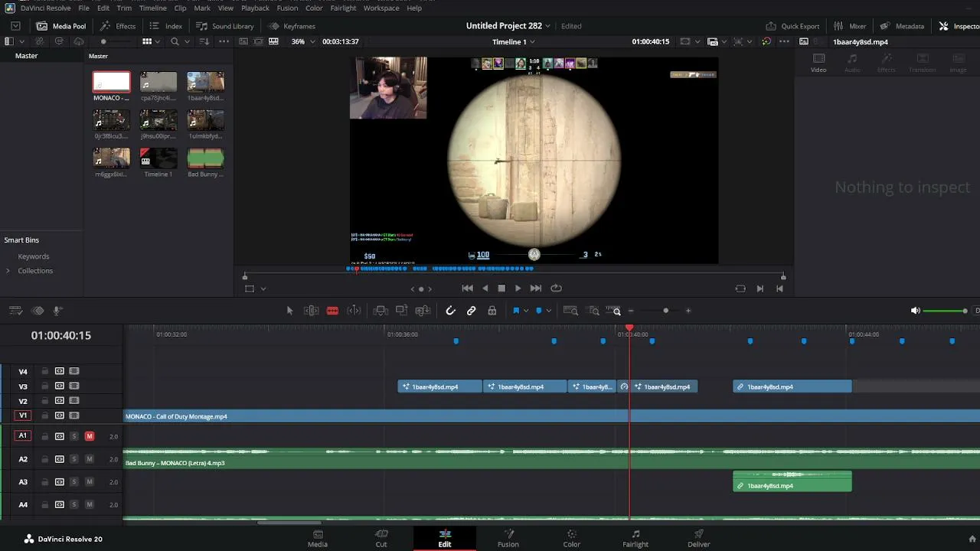Screen dimensions: 980x551
Task: Solo audio track A2
Action: [74, 459]
